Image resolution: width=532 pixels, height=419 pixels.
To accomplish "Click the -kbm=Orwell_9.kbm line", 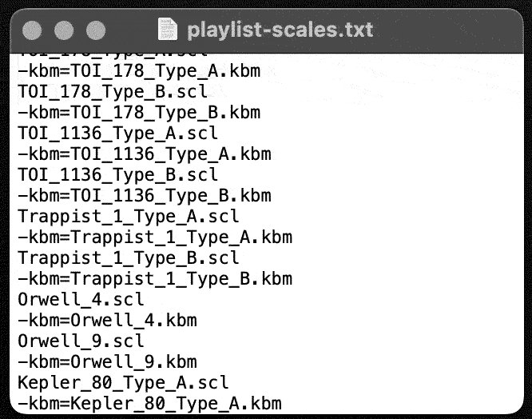I will pyautogui.click(x=107, y=362).
